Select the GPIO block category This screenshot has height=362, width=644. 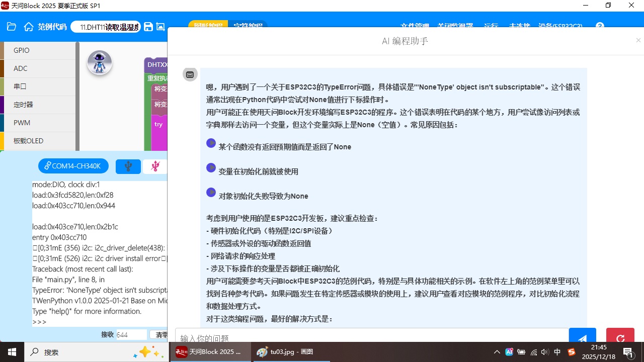tap(40, 50)
